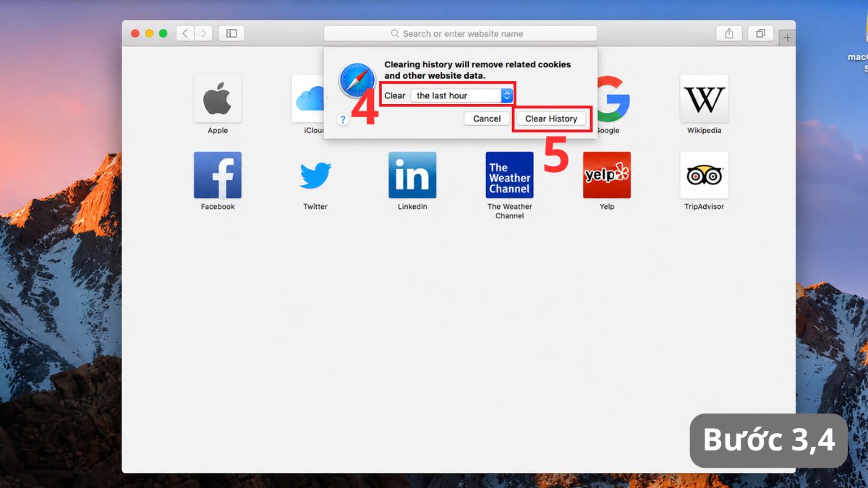Show all tabs overview button
Image resolution: width=868 pixels, height=488 pixels.
(x=760, y=33)
